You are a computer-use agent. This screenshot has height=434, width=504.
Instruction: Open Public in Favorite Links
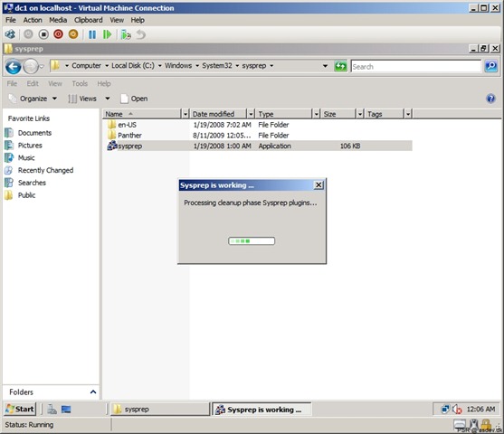click(26, 195)
